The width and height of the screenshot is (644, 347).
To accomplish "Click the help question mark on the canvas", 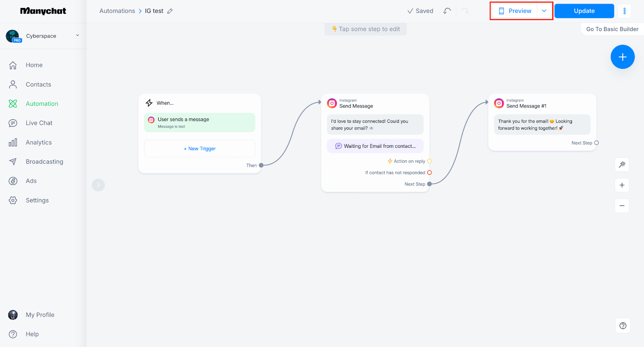I will pos(623,326).
